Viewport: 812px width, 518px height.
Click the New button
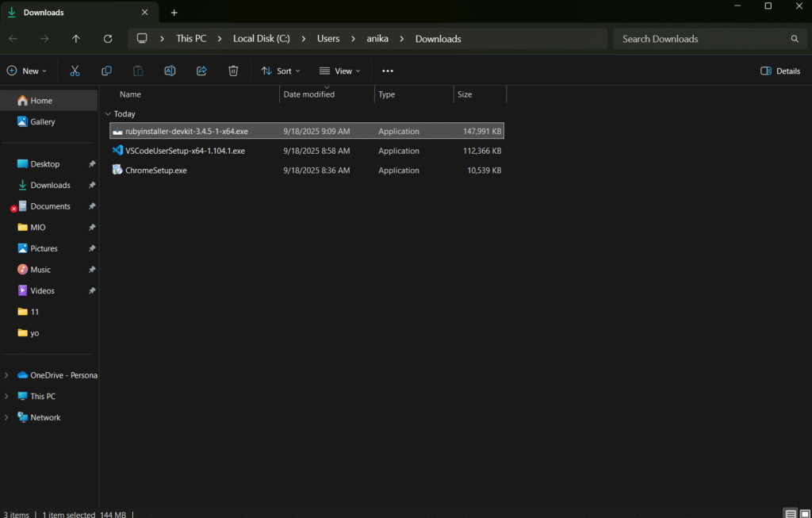26,71
